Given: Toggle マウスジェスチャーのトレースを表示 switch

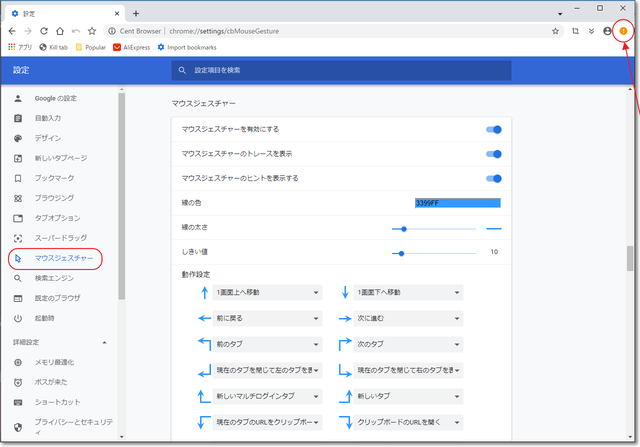Looking at the screenshot, I should (493, 154).
